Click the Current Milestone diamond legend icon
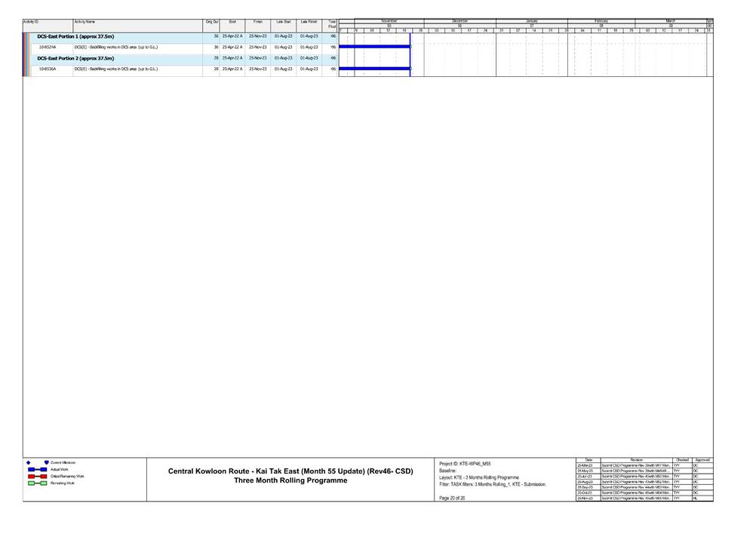Viewport: 756px width, 534px height. (x=29, y=462)
